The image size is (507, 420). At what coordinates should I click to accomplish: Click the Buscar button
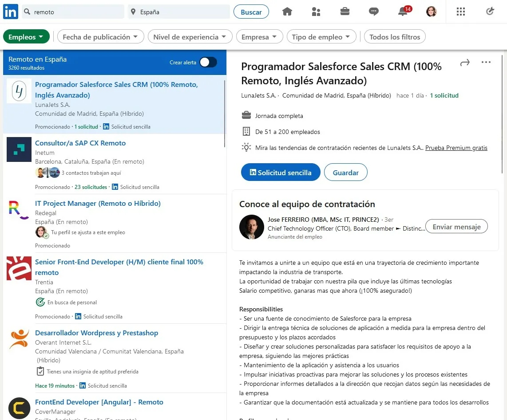point(251,12)
